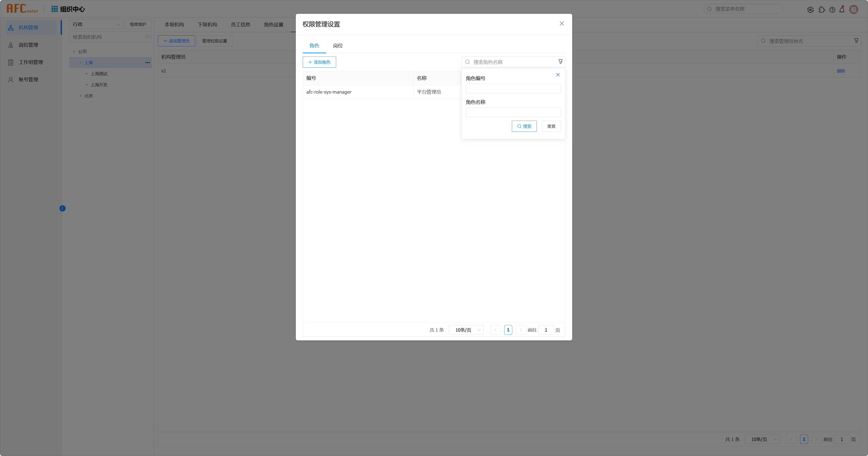Open the AI assistant icon in header
The width and height of the screenshot is (868, 456).
[x=810, y=10]
